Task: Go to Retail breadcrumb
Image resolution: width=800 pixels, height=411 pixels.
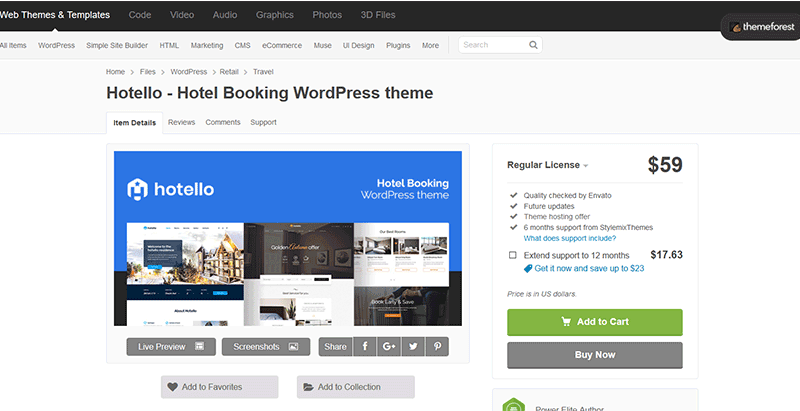Action: click(229, 72)
